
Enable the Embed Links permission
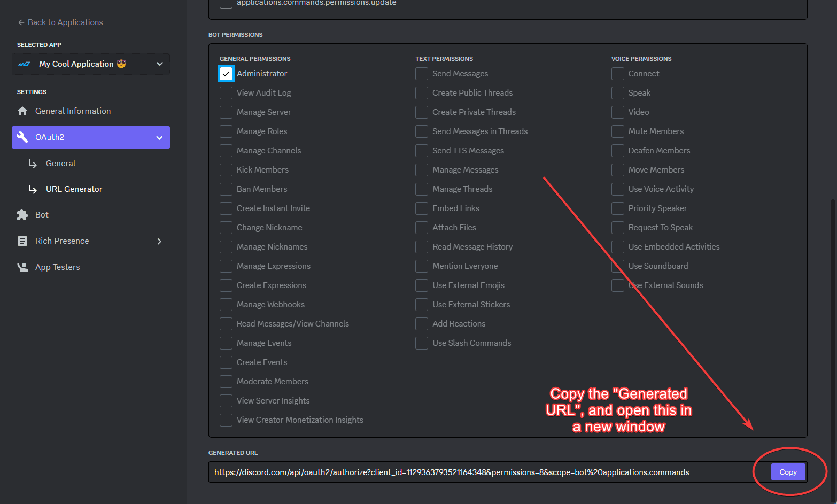point(422,208)
